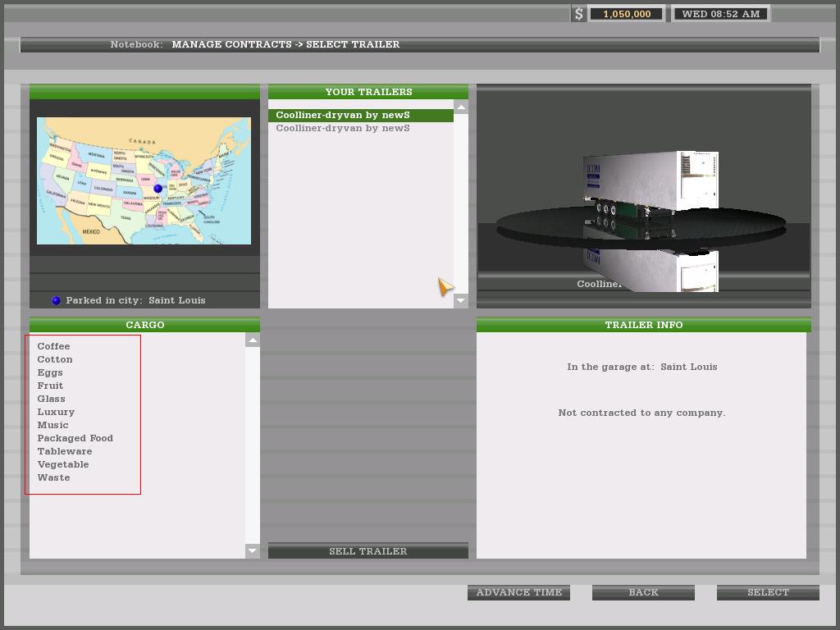Click the 1,050,000 money balance
This screenshot has width=840, height=630.
(x=627, y=14)
